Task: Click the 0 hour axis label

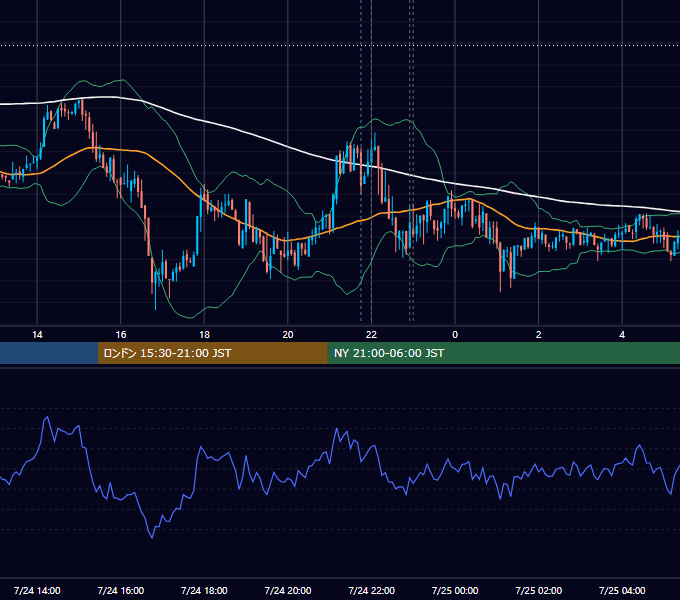Action: click(x=455, y=335)
